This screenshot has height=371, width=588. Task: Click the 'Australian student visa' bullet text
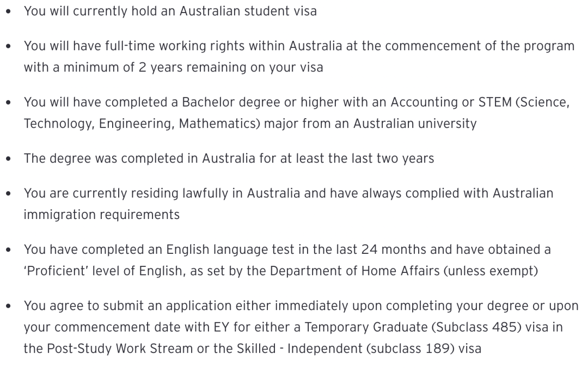click(x=170, y=11)
